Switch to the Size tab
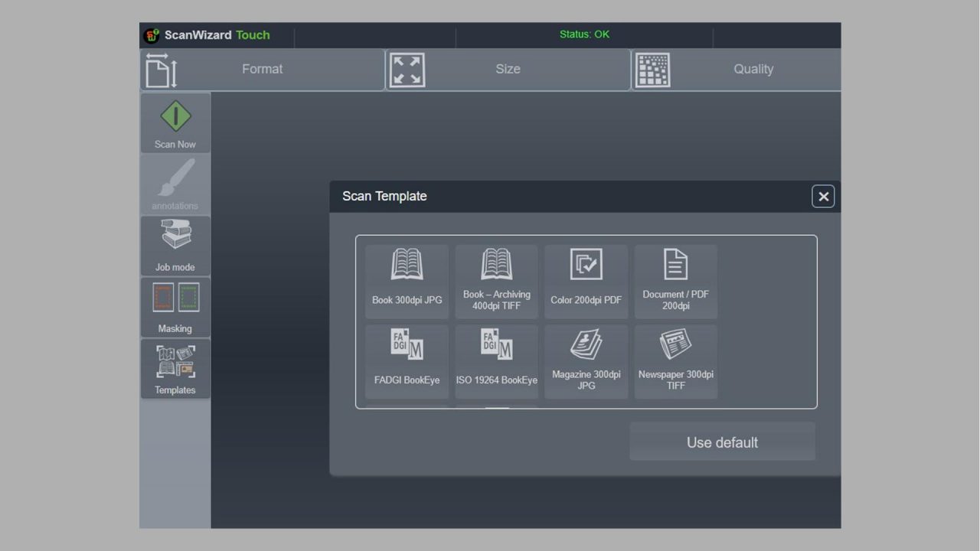This screenshot has height=551, width=980. pos(508,69)
